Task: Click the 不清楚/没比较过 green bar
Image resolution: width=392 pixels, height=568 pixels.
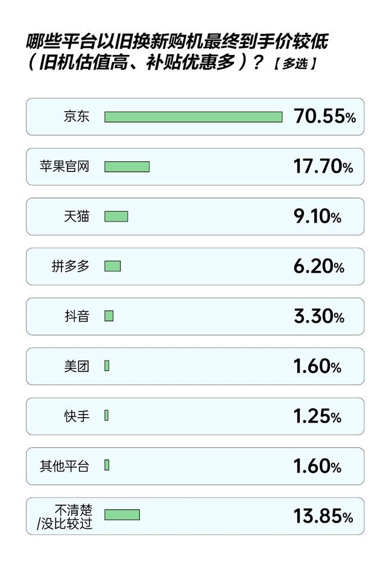Action: (x=122, y=514)
